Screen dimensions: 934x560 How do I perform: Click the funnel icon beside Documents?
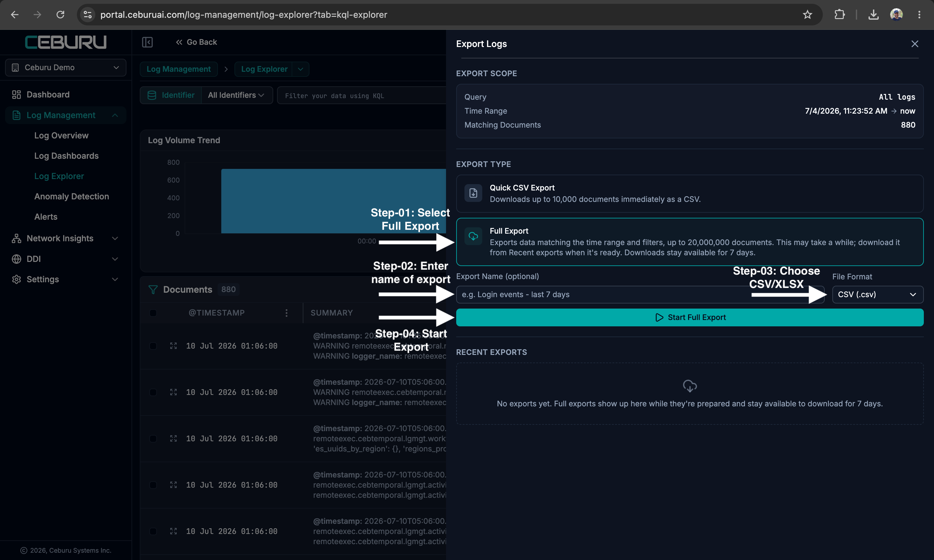tap(153, 290)
